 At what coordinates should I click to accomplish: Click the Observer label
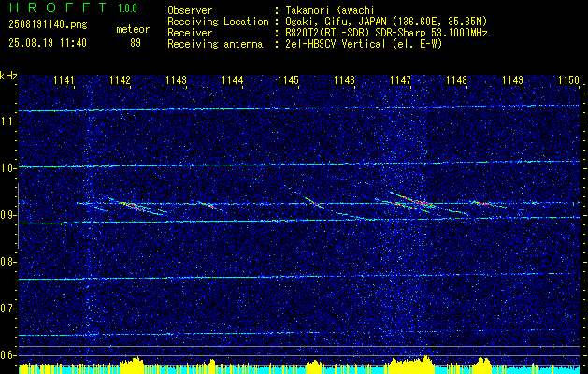[190, 10]
